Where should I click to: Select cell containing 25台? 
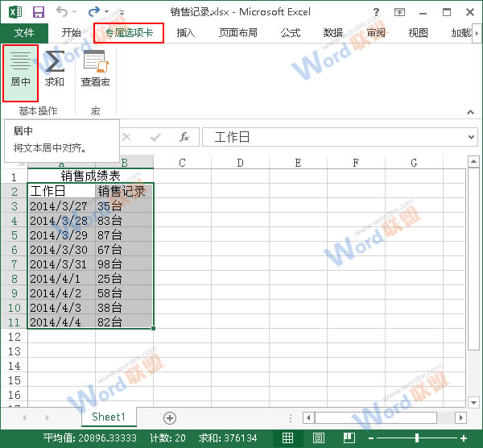pyautogui.click(x=124, y=279)
